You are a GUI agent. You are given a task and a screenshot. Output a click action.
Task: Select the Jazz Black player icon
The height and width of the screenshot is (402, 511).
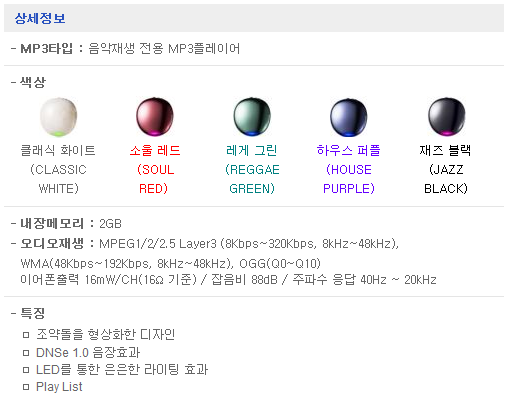[447, 116]
